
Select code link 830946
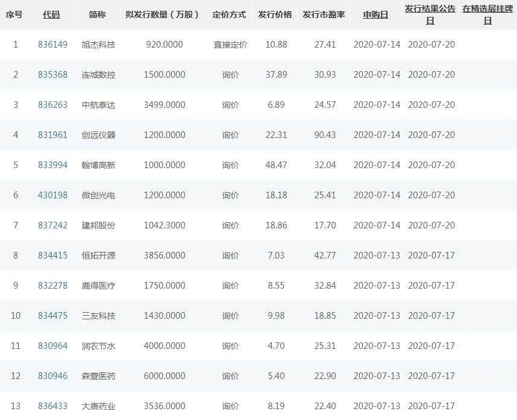pyautogui.click(x=52, y=376)
